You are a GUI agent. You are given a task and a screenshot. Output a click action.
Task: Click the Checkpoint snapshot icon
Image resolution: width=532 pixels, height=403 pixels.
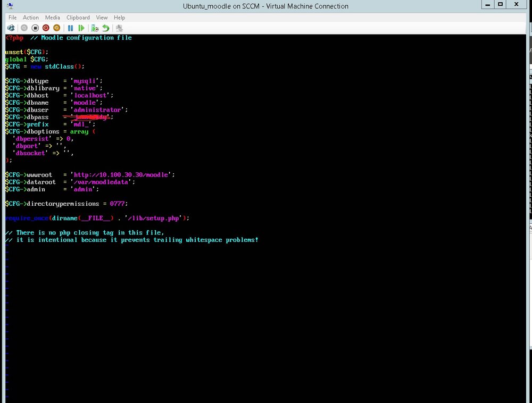[x=95, y=28]
